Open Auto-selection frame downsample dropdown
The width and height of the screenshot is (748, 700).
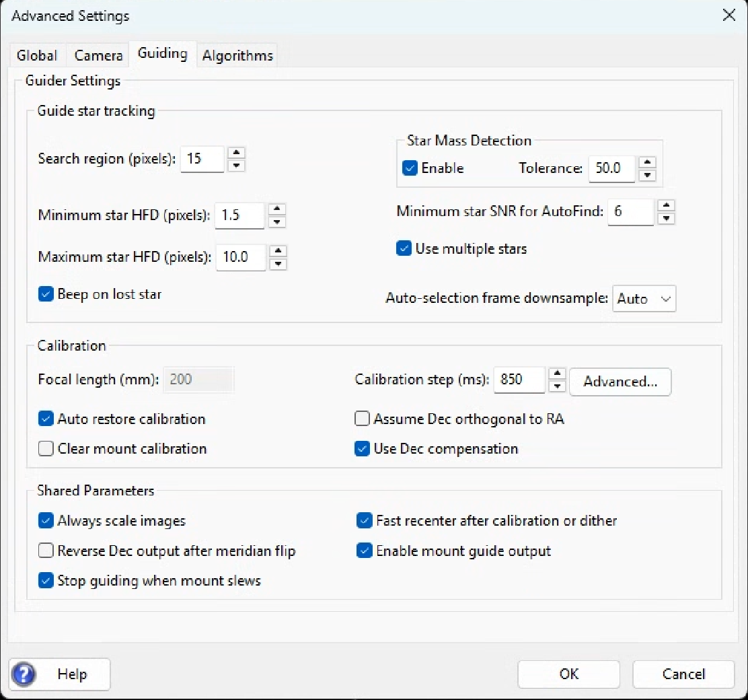click(644, 299)
